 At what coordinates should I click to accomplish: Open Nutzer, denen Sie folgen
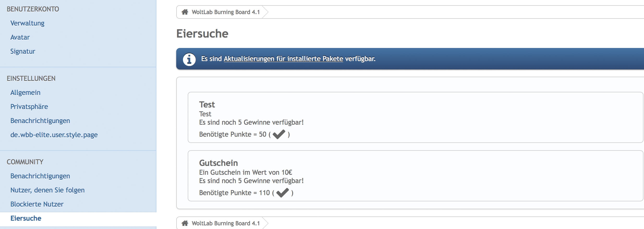pyautogui.click(x=47, y=190)
